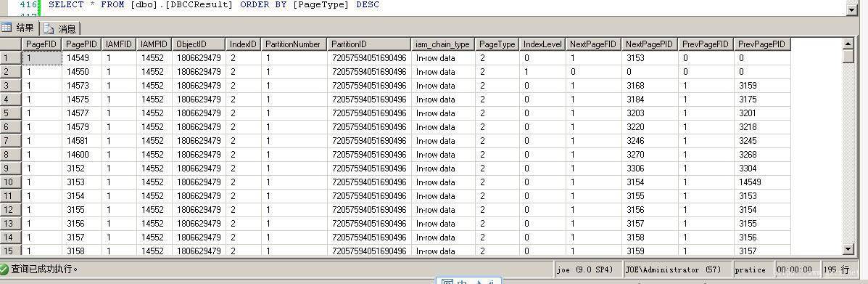Click NextPagePID cell 3203 in row 5
Viewport: 868px width, 284px height.
(650, 113)
